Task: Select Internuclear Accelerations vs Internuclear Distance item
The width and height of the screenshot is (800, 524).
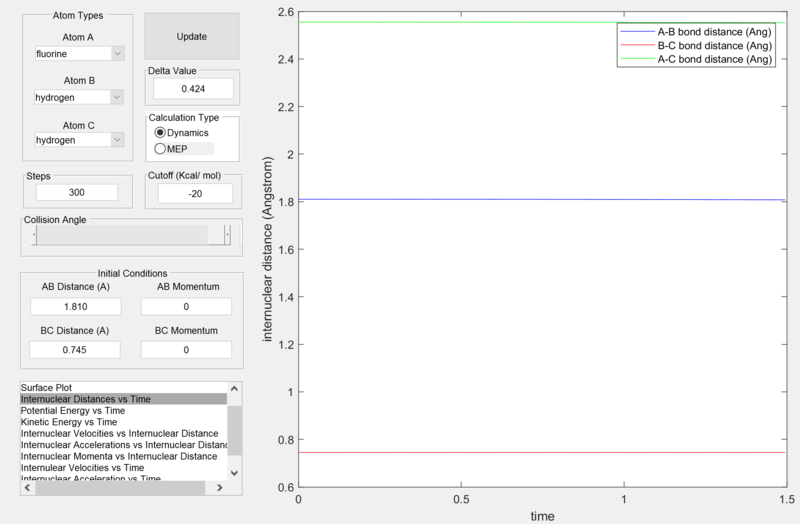Action: (123, 445)
